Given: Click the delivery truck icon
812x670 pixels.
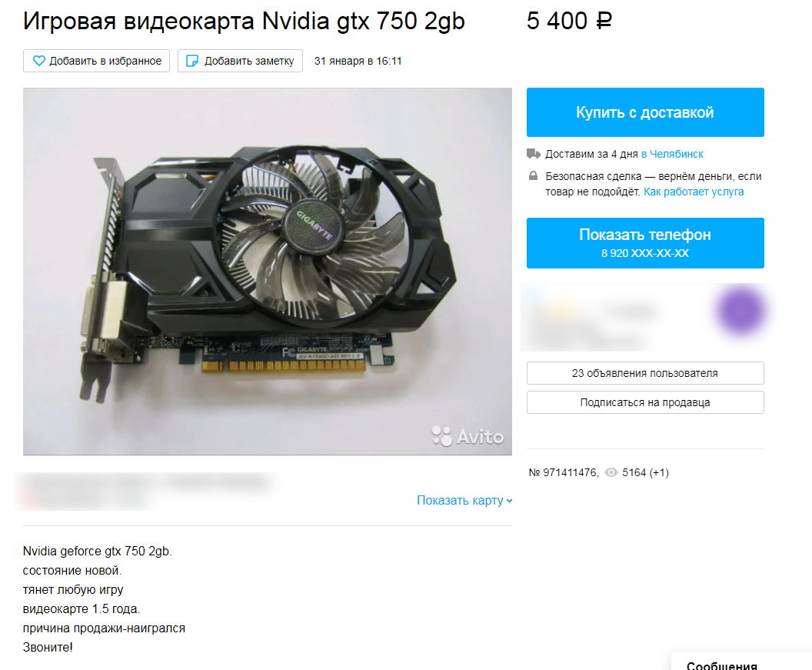Looking at the screenshot, I should [534, 153].
